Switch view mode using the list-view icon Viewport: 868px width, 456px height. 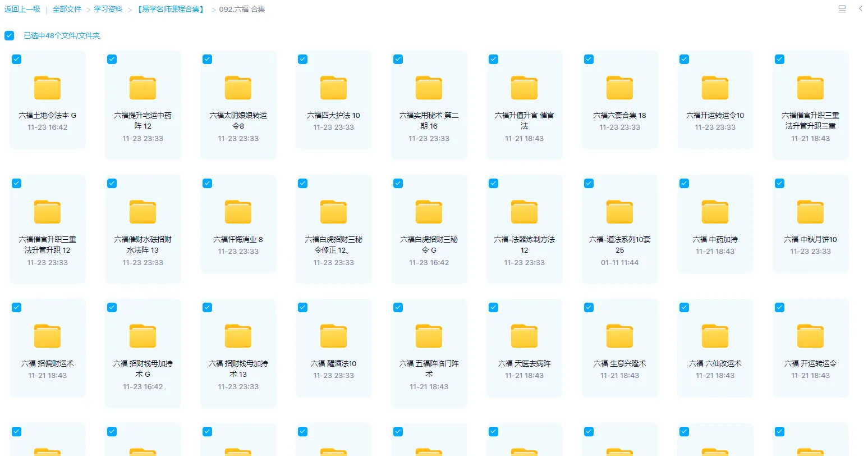pyautogui.click(x=842, y=9)
